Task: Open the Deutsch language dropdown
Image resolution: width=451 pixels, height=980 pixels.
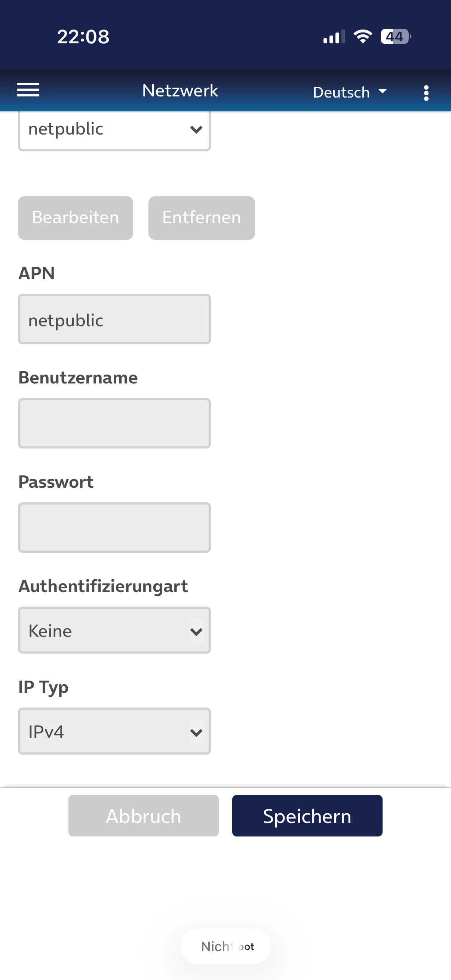Action: coord(349,92)
